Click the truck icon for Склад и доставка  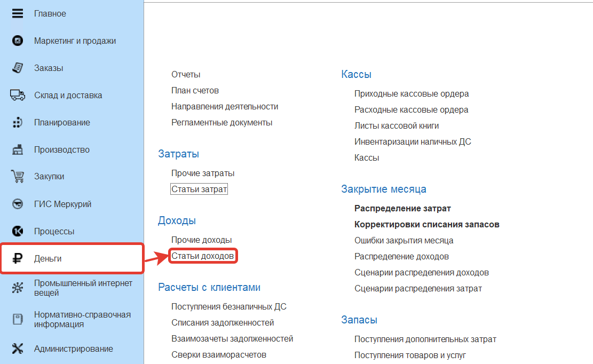18,96
